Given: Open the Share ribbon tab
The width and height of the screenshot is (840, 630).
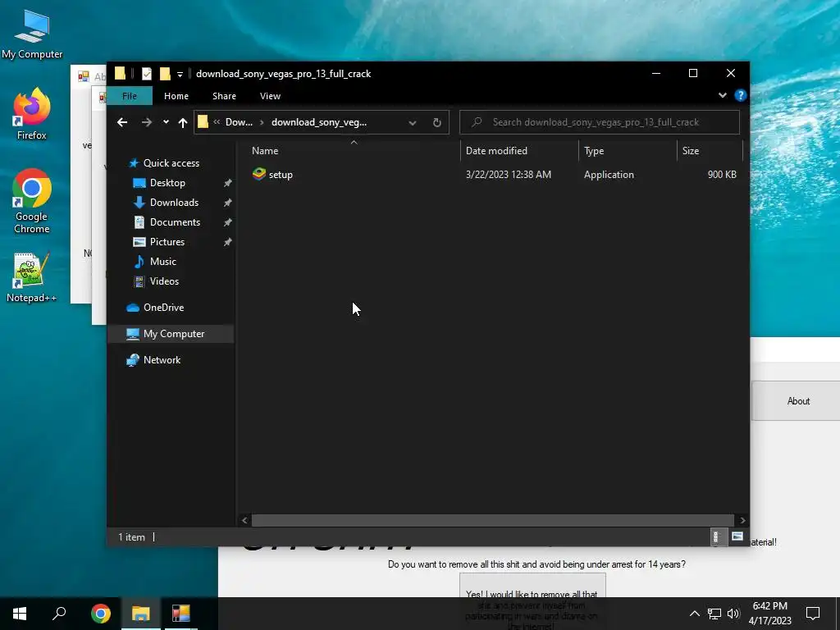Looking at the screenshot, I should [224, 96].
